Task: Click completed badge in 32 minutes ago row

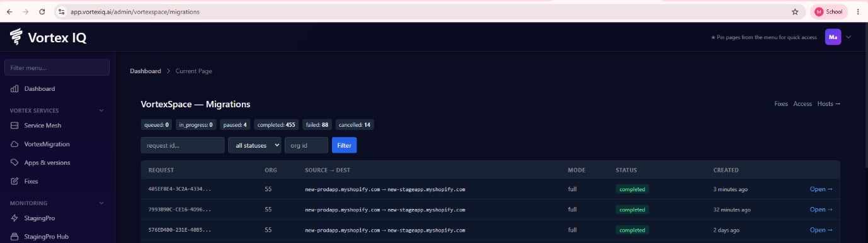Action: tap(632, 210)
